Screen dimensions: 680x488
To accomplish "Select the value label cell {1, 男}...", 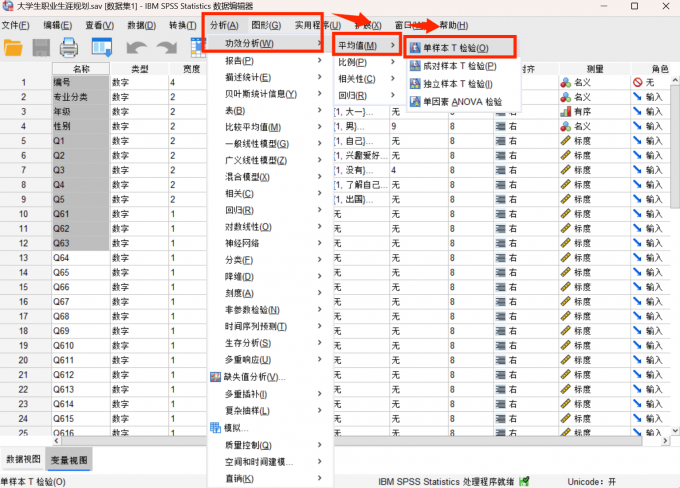I will click(361, 126).
